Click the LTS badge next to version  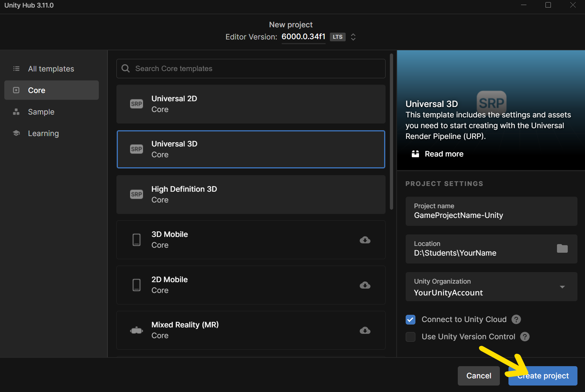coord(338,37)
